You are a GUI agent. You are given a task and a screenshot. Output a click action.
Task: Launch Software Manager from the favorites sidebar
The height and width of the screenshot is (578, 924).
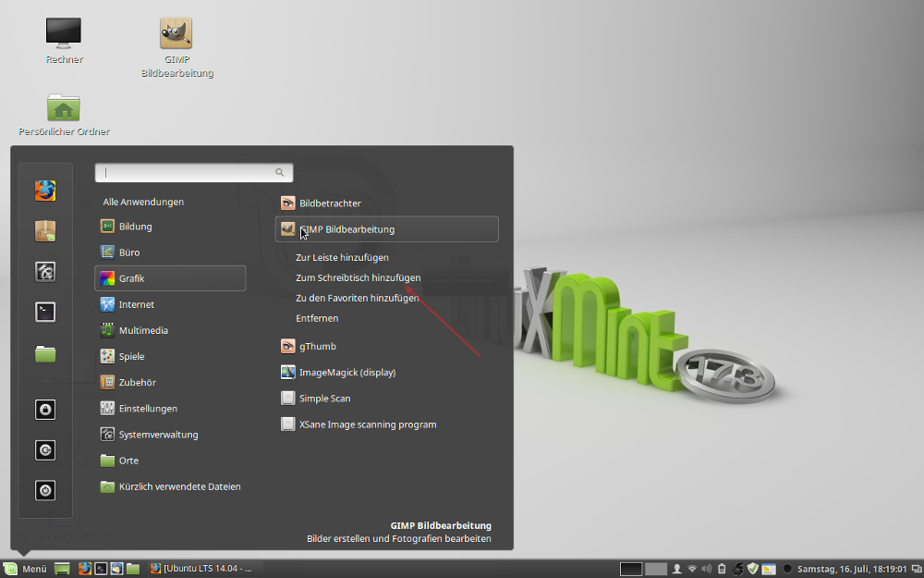tap(45, 231)
